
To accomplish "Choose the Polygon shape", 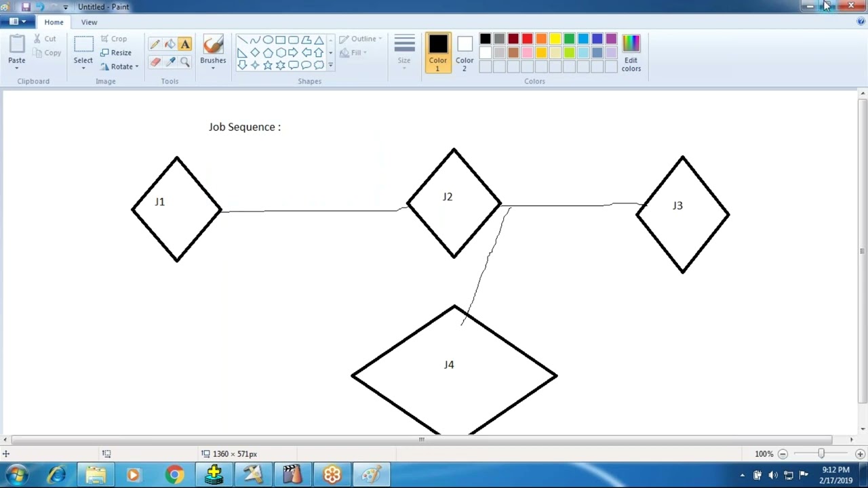I will click(306, 40).
